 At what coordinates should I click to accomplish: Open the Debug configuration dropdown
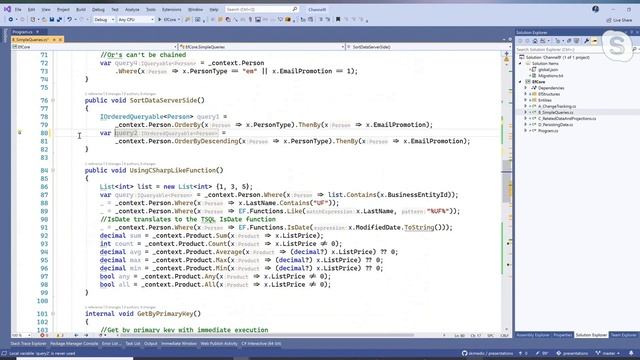104,20
